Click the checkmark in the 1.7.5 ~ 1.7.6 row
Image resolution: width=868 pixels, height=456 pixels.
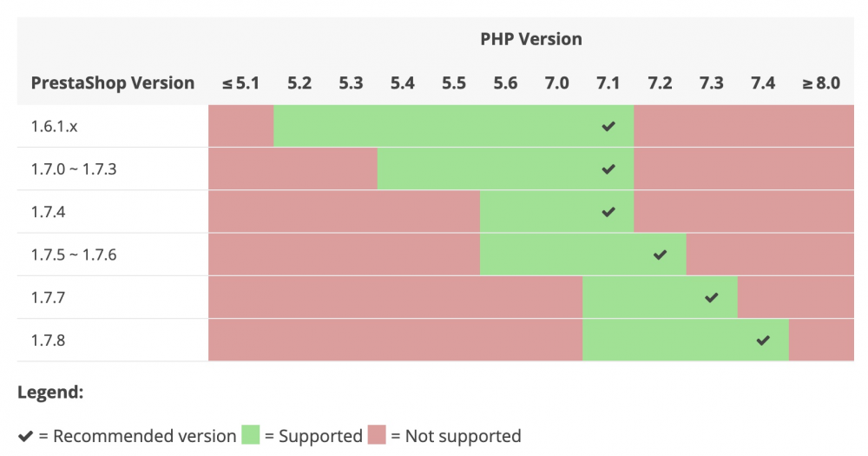[x=660, y=254]
